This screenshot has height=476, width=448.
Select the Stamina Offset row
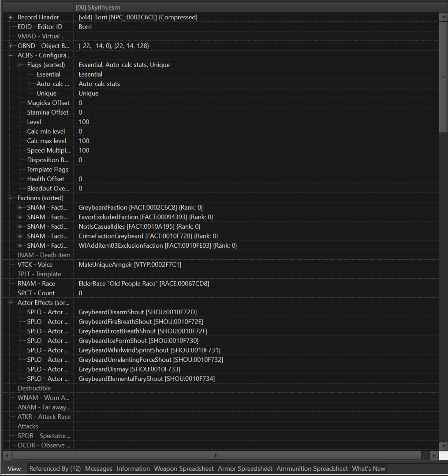[220, 112]
